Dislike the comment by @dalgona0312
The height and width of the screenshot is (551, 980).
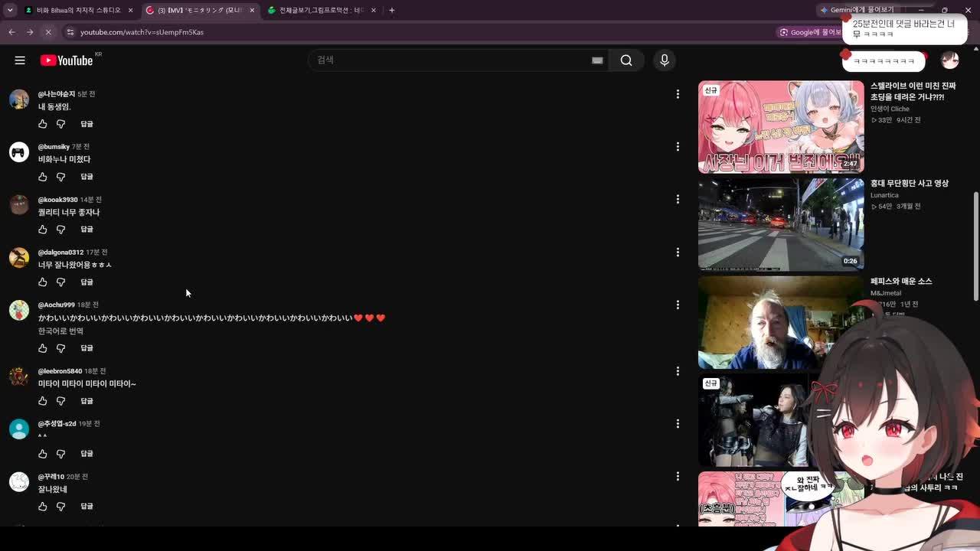(61, 282)
